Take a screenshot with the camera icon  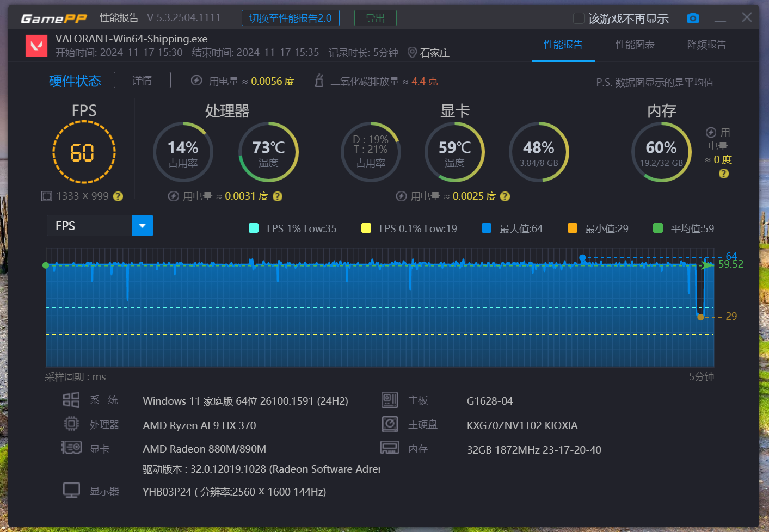[x=693, y=18]
